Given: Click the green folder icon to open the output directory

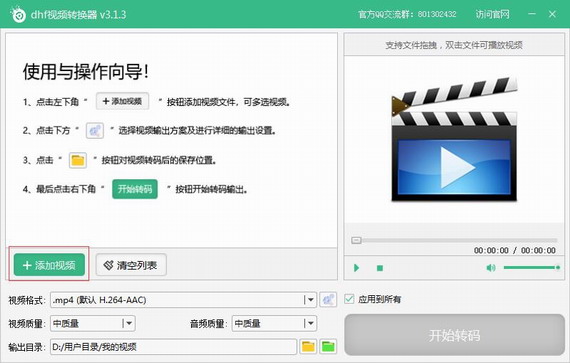Looking at the screenshot, I should click(328, 347).
